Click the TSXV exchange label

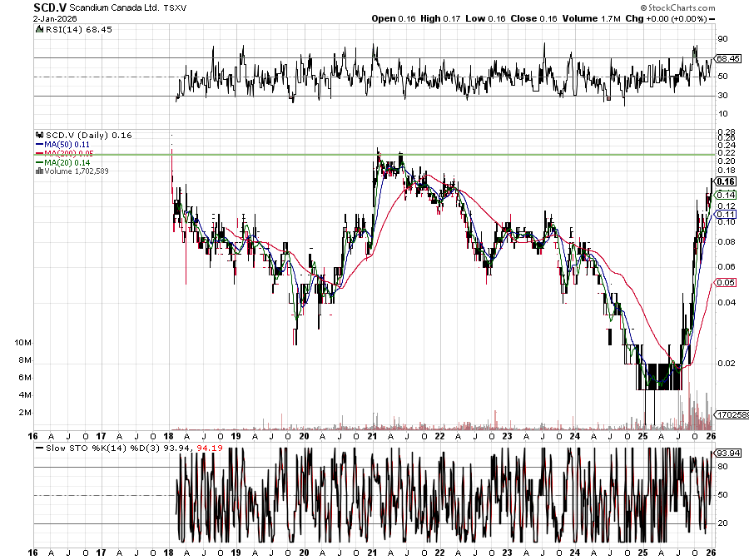pyautogui.click(x=176, y=8)
